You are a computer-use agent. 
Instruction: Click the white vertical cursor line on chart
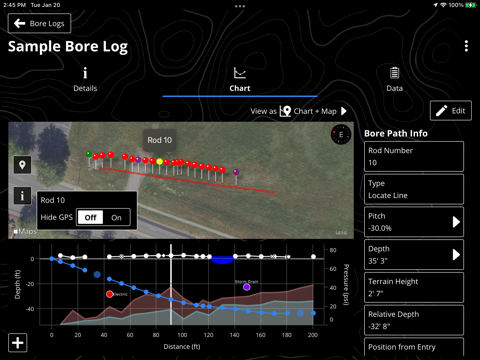[x=171, y=284]
